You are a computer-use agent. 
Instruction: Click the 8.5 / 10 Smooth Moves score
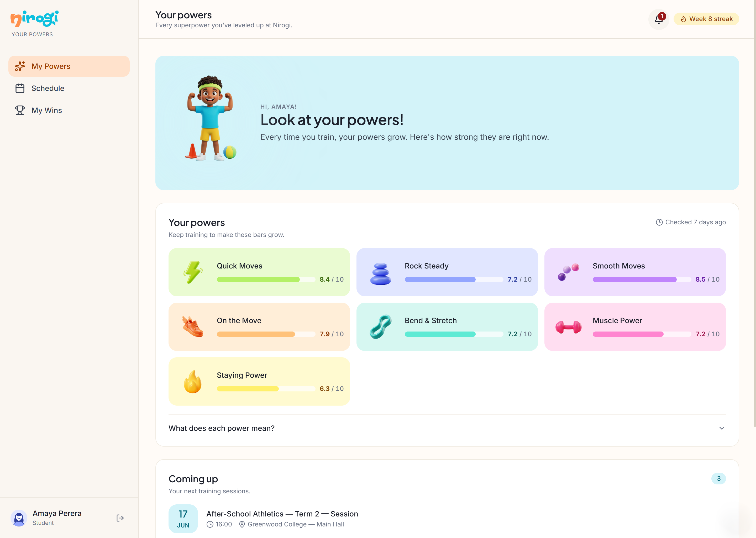coord(707,280)
